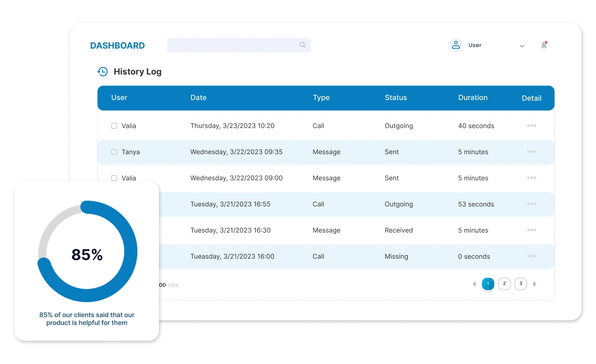
Task: Click the 85% circular progress ring
Action: coord(126,226)
